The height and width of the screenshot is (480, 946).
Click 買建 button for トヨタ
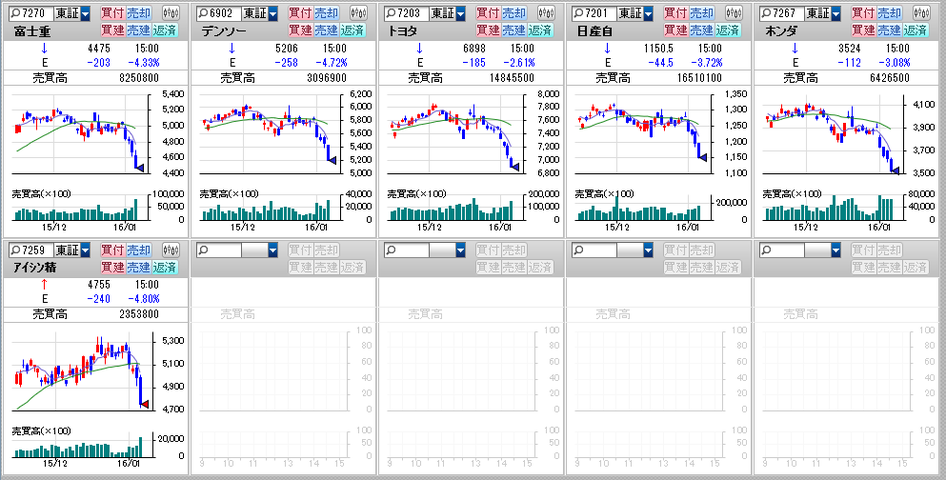[487, 30]
